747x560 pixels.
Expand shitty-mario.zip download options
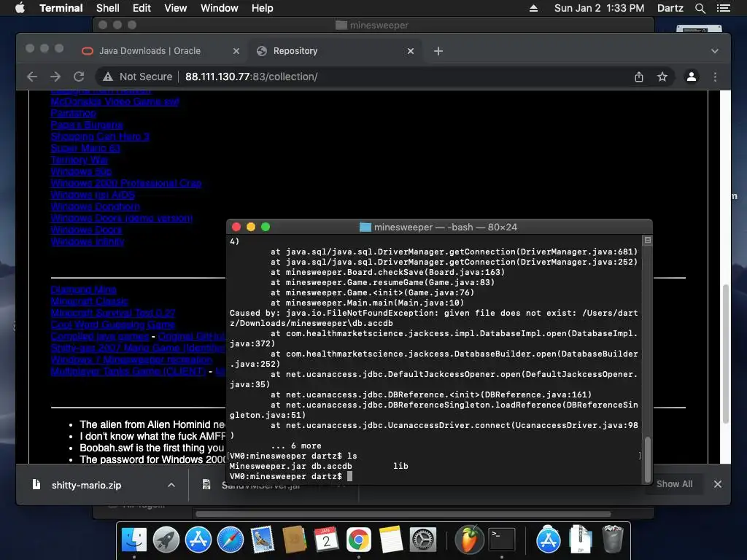171,485
